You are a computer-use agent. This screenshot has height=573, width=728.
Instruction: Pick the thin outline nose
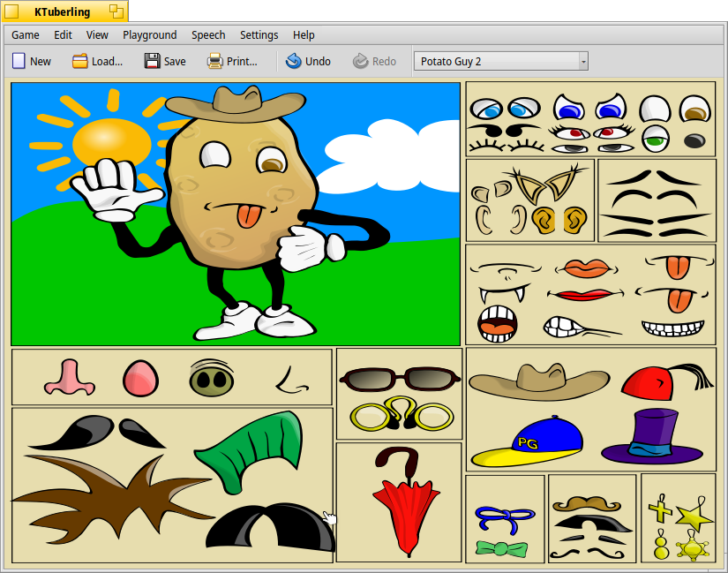291,381
